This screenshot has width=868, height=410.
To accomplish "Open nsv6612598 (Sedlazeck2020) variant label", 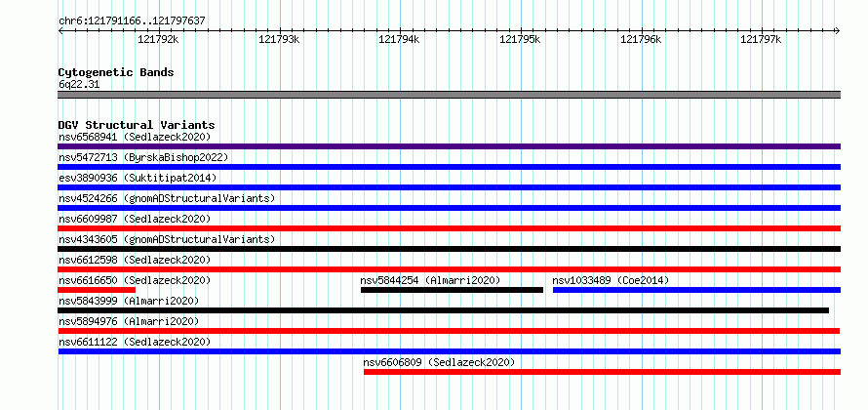I will 135,260.
